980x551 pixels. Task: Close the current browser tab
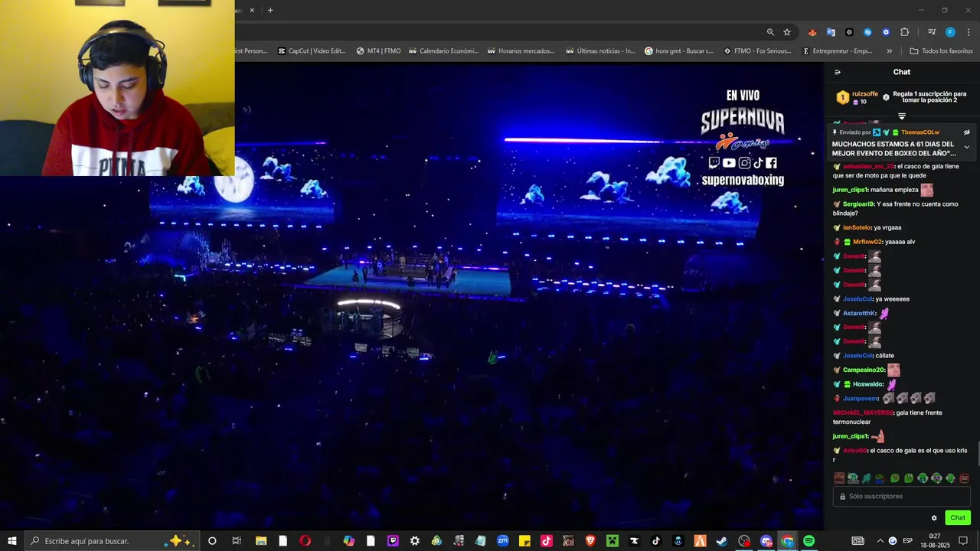point(251,10)
